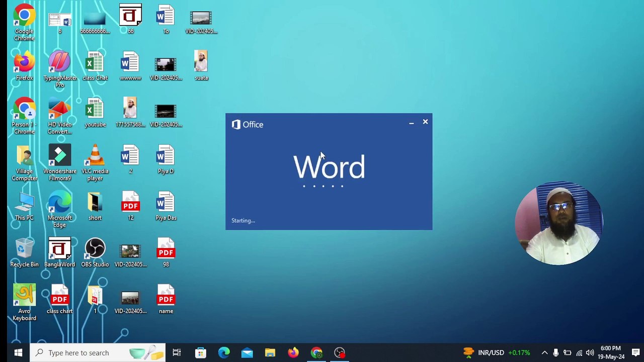
Task: Close the Word splash screen
Action: tap(425, 122)
